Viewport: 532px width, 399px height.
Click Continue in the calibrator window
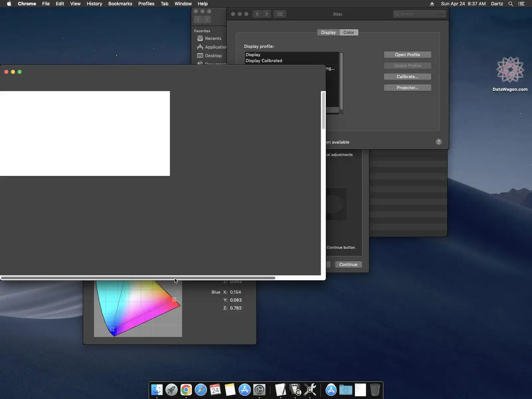[x=348, y=264]
